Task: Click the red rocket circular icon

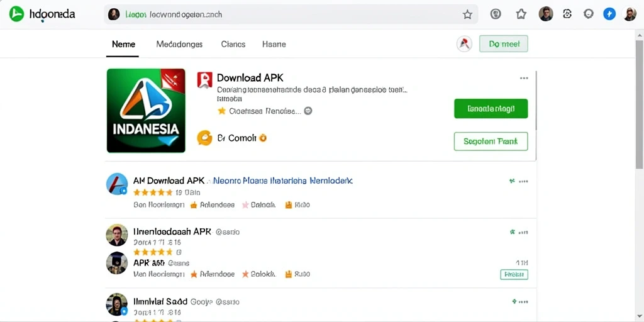Action: pos(464,44)
